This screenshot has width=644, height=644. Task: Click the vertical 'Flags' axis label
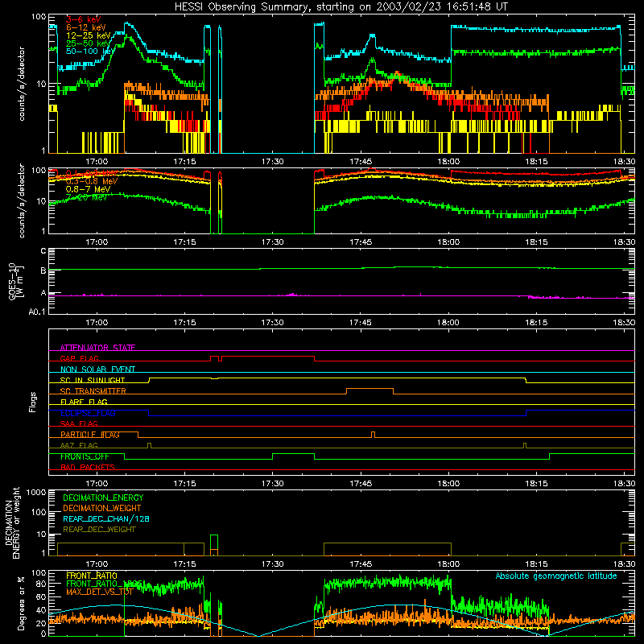tap(32, 402)
